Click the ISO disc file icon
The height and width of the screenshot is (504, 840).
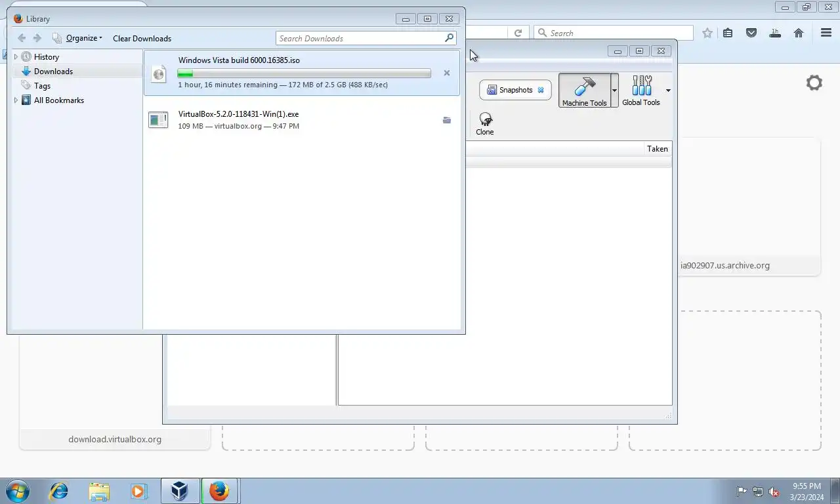159,73
